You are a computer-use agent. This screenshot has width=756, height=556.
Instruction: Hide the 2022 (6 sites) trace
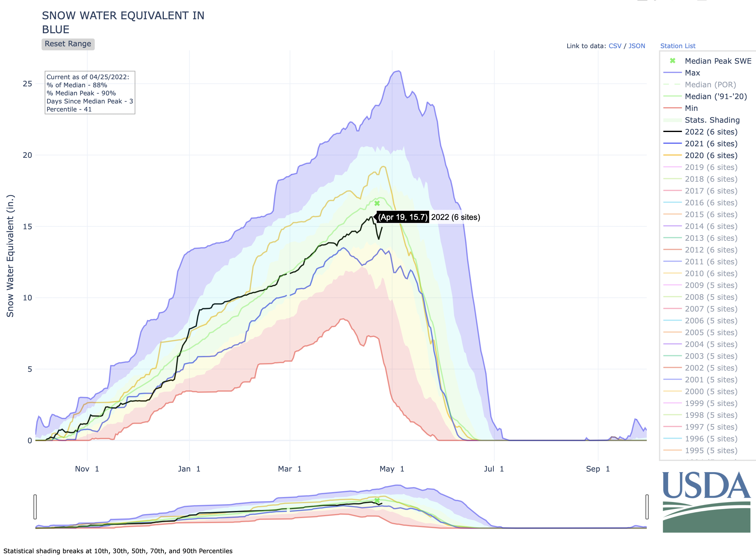click(x=711, y=132)
